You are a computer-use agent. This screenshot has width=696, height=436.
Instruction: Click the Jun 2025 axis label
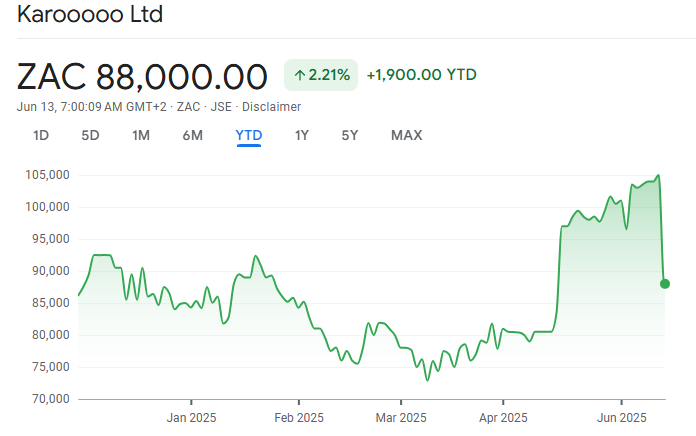[621, 418]
